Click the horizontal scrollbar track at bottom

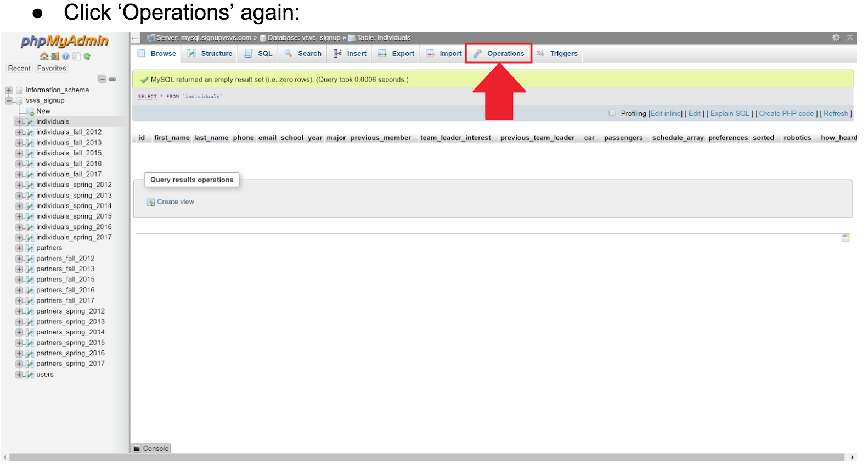(x=427, y=457)
